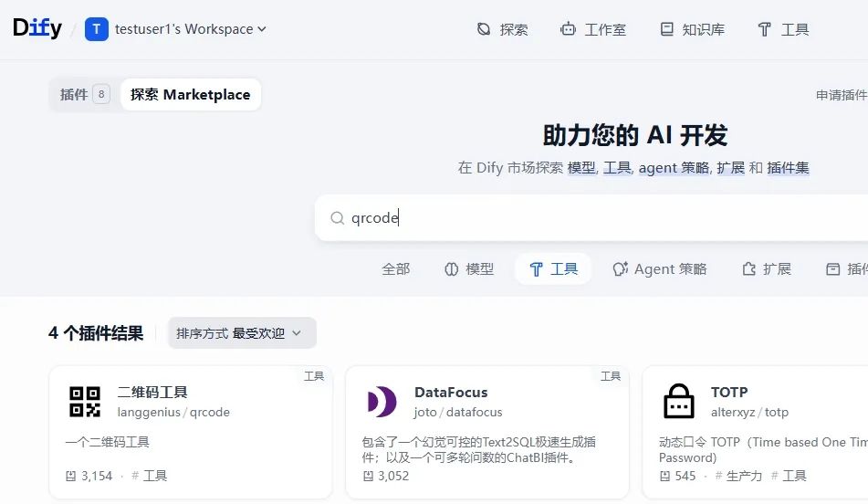The height and width of the screenshot is (504, 868).
Task: Click the Dify logo
Action: [37, 28]
